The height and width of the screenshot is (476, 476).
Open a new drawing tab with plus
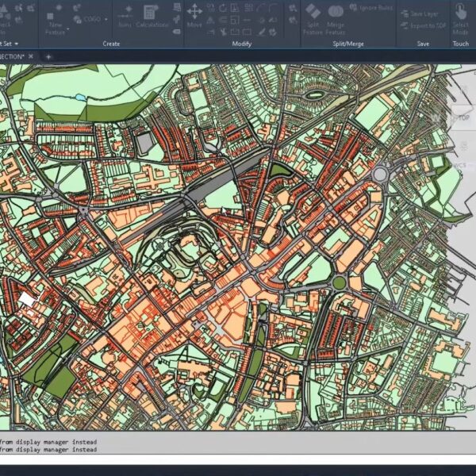(48, 57)
